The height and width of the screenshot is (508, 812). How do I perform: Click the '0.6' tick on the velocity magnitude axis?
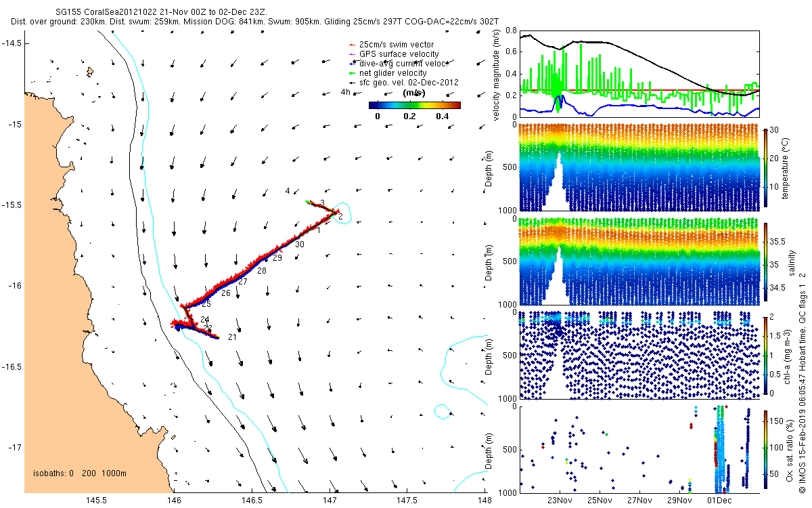(x=510, y=53)
